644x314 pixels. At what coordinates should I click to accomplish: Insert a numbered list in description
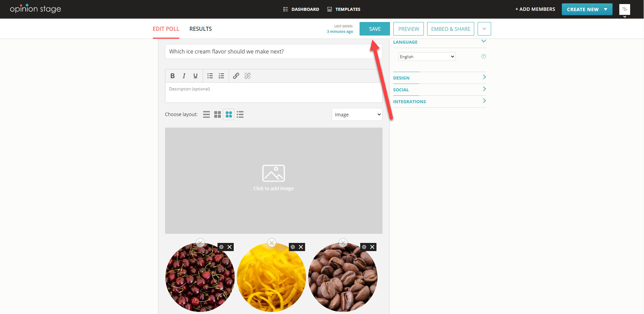click(221, 76)
